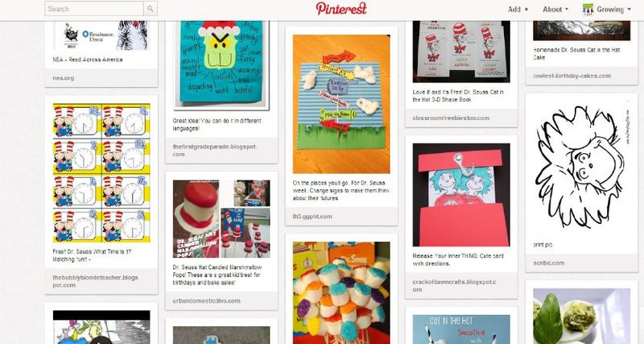
Task: Open the coolest-birthday-cakes.com source link
Action: [x=572, y=76]
